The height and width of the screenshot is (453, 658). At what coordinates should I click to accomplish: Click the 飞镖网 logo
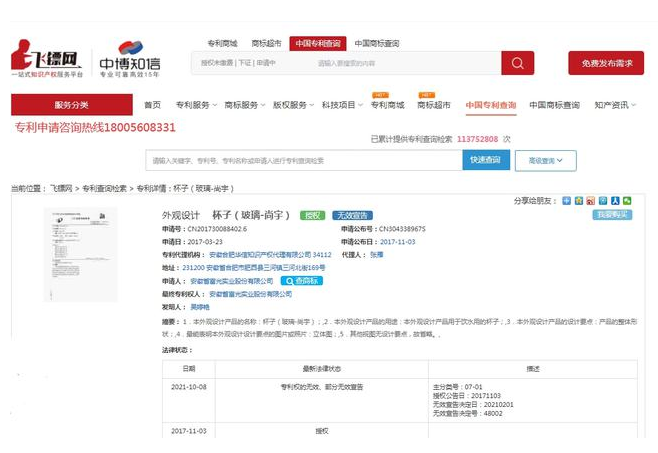tap(45, 61)
